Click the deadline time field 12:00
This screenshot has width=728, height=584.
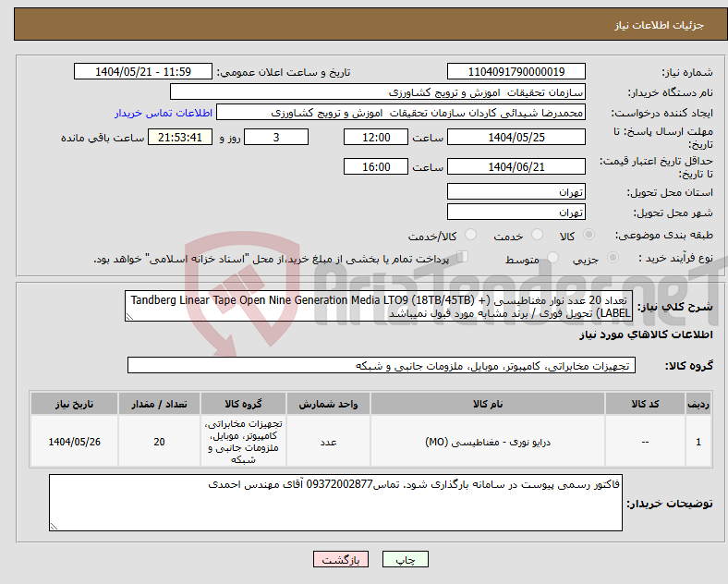(x=376, y=138)
